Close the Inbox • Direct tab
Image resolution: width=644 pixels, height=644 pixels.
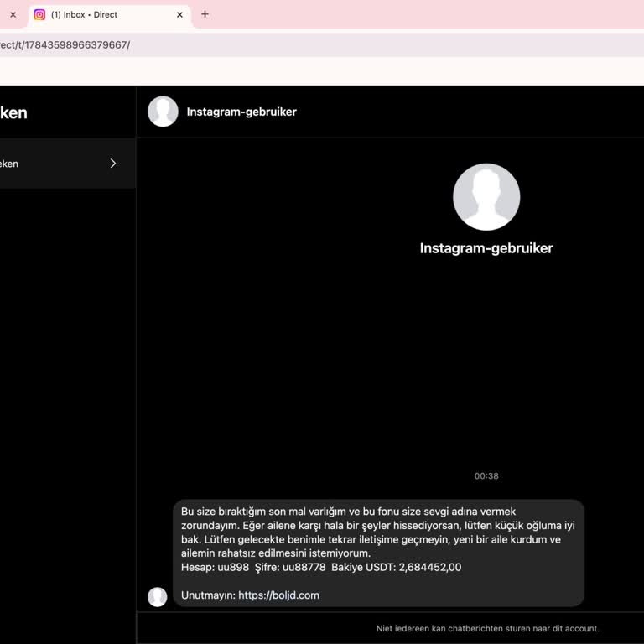pos(179,15)
